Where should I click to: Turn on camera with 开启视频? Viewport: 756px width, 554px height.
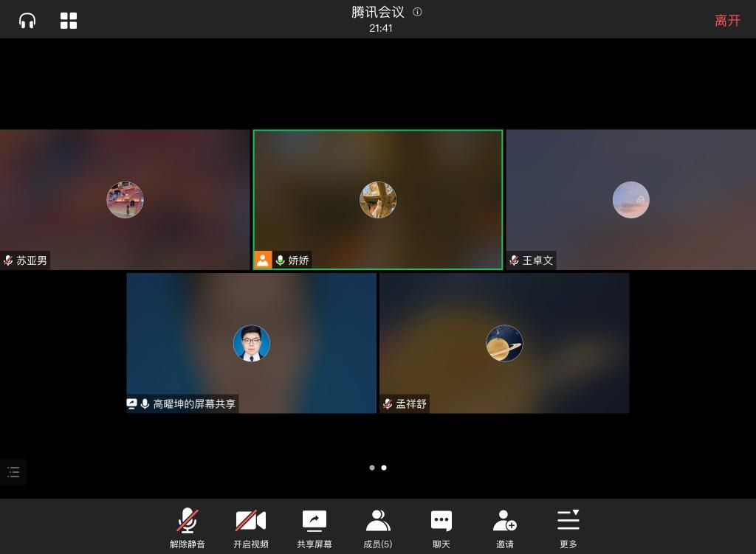251,528
